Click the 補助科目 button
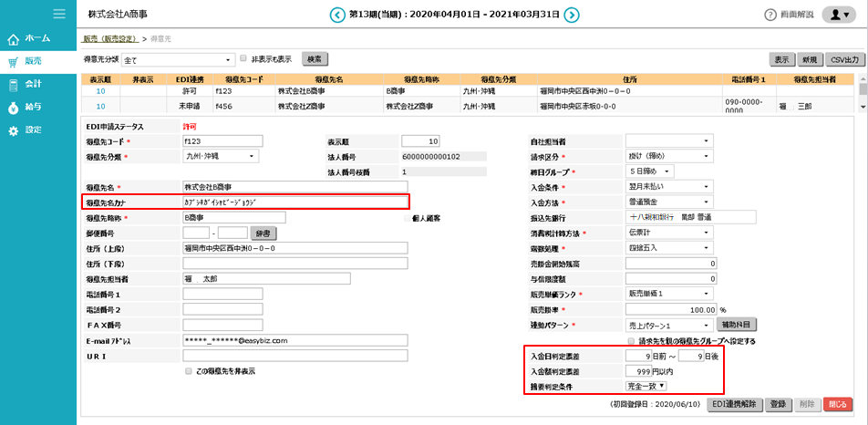Screen dimensions: 868x425 point(737,325)
